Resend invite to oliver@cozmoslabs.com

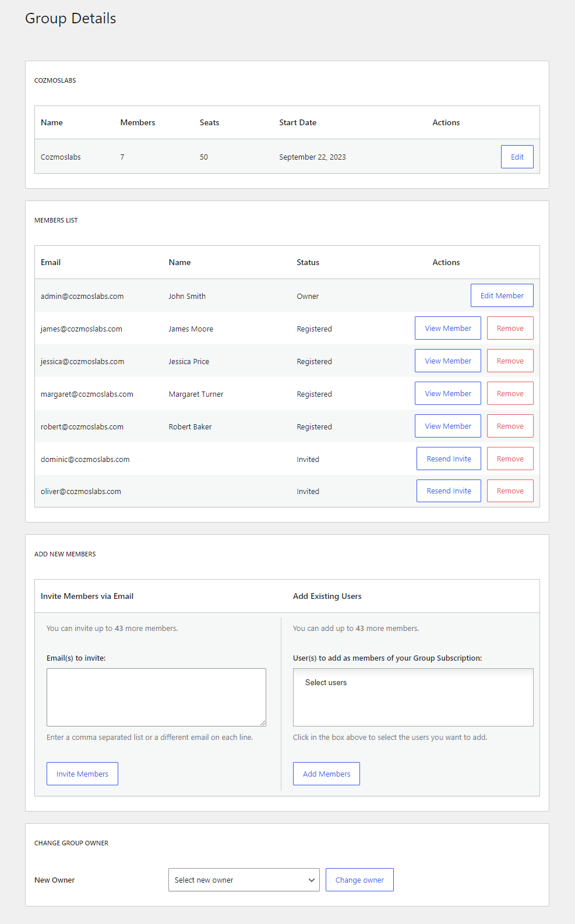449,491
